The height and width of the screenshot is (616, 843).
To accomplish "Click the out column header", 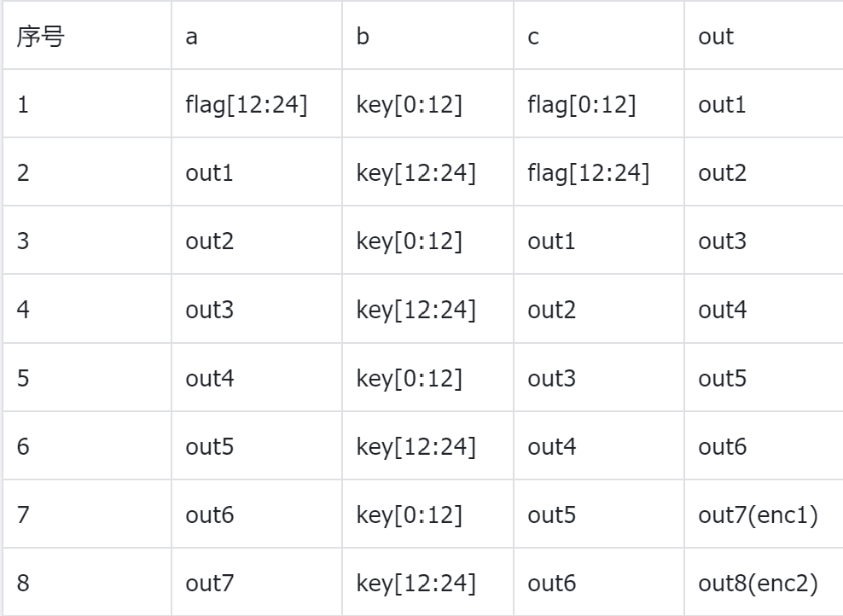I will (x=716, y=38).
